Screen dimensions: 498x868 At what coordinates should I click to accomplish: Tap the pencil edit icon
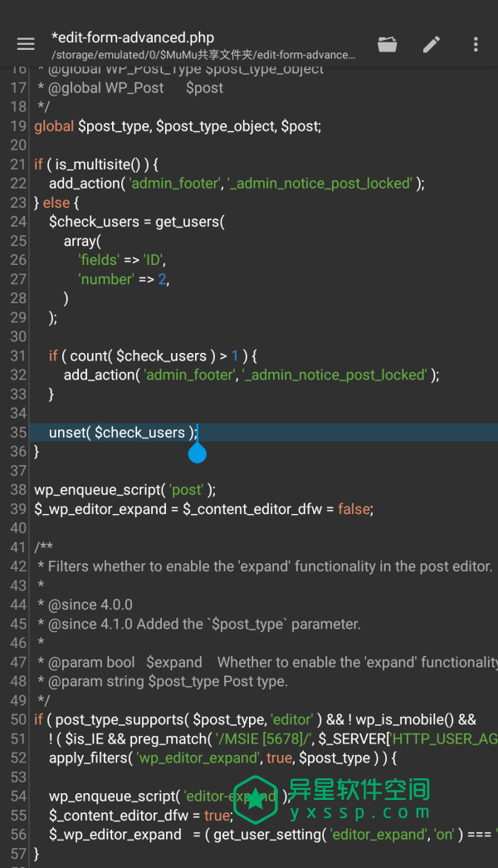click(431, 44)
